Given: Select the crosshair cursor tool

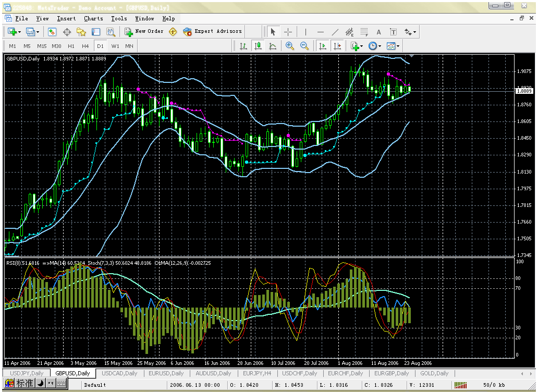Looking at the screenshot, I should (288, 32).
